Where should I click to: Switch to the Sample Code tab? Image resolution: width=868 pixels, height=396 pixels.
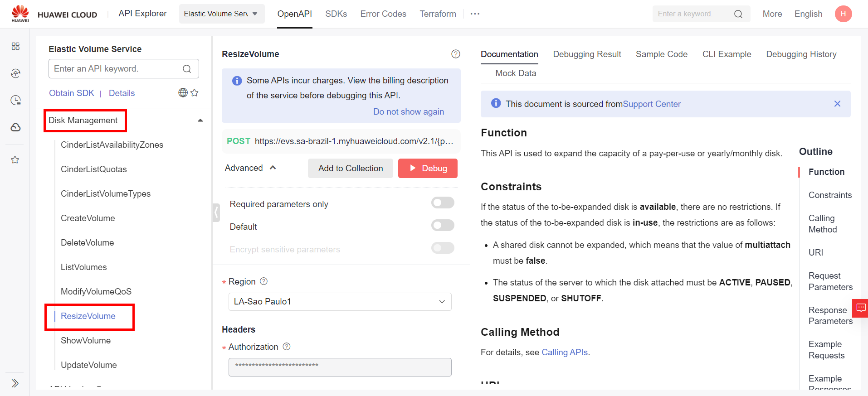(661, 54)
